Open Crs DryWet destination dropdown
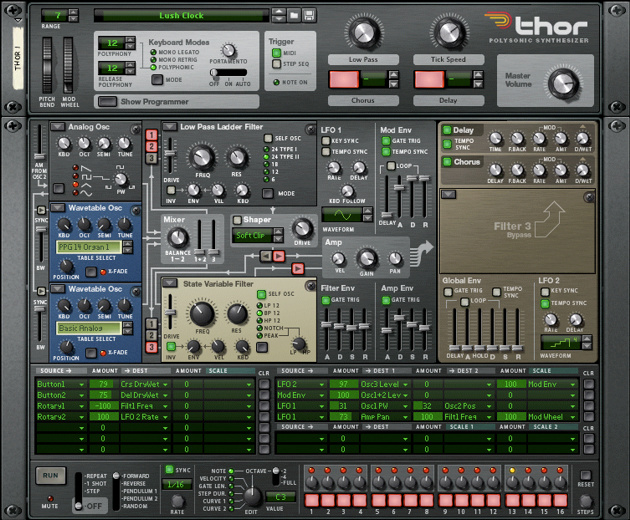The image size is (630, 520). 165,385
